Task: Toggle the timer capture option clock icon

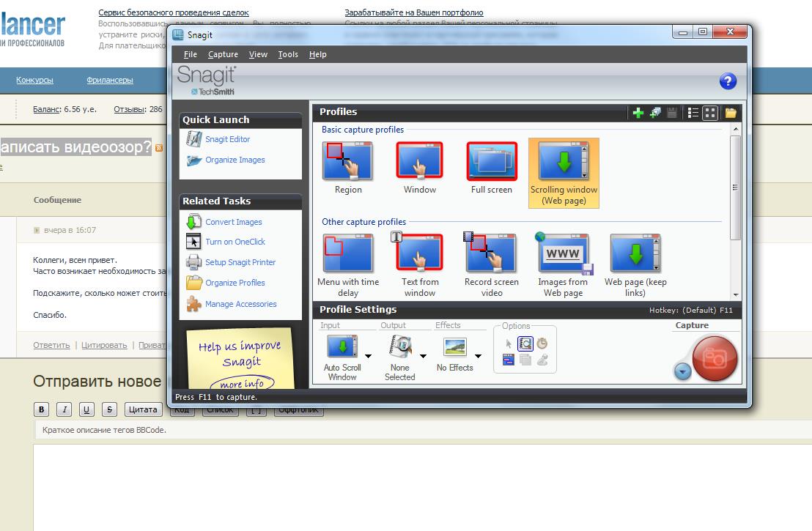Action: tap(542, 343)
